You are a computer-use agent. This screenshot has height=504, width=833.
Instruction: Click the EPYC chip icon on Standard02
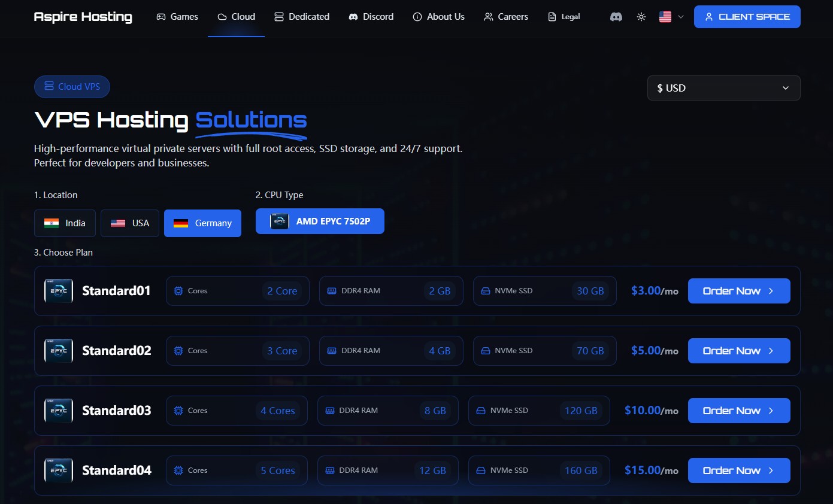pyautogui.click(x=59, y=351)
